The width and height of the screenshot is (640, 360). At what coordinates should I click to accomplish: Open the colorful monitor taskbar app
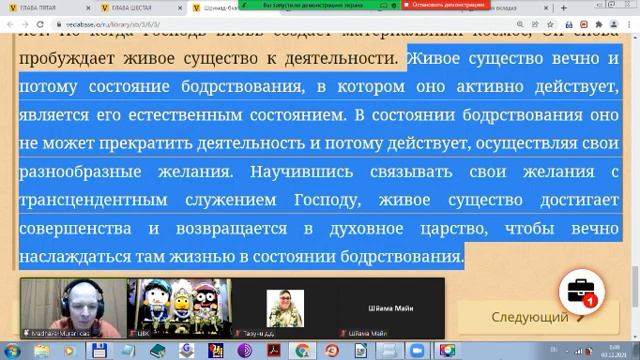tap(447, 351)
